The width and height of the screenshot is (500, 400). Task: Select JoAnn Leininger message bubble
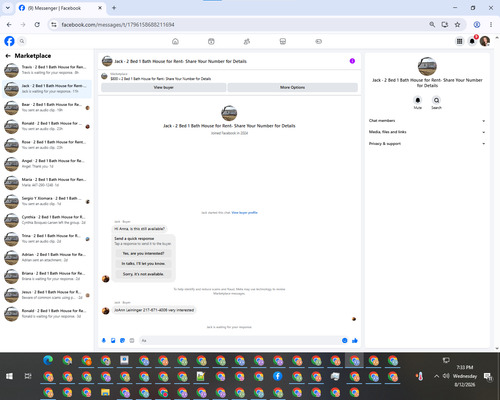(154, 310)
